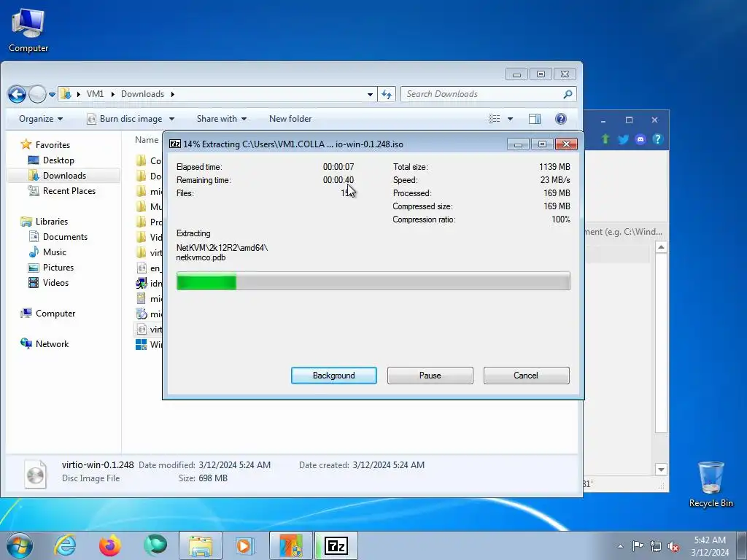The image size is (747, 560).
Task: Click Action Center flag icon
Action: (638, 545)
